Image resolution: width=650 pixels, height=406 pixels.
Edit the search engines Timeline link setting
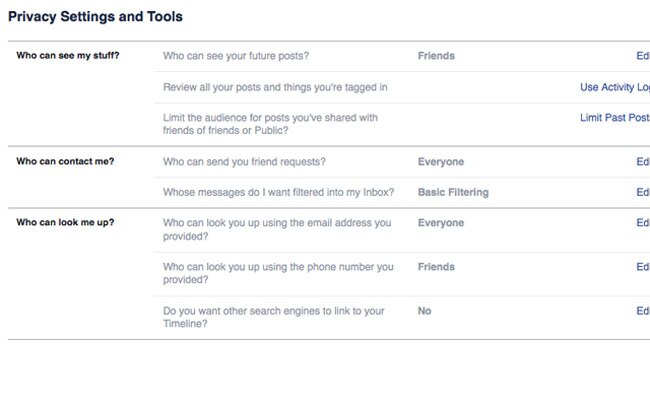click(643, 311)
